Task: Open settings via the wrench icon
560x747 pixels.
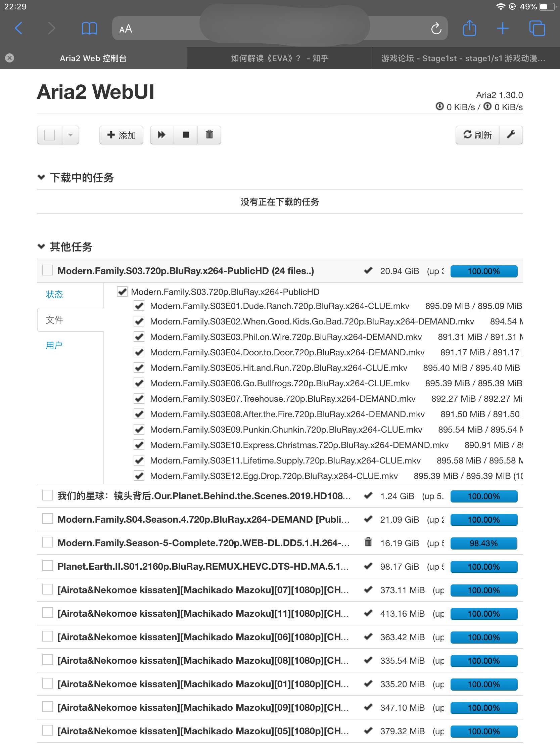Action: (x=511, y=135)
